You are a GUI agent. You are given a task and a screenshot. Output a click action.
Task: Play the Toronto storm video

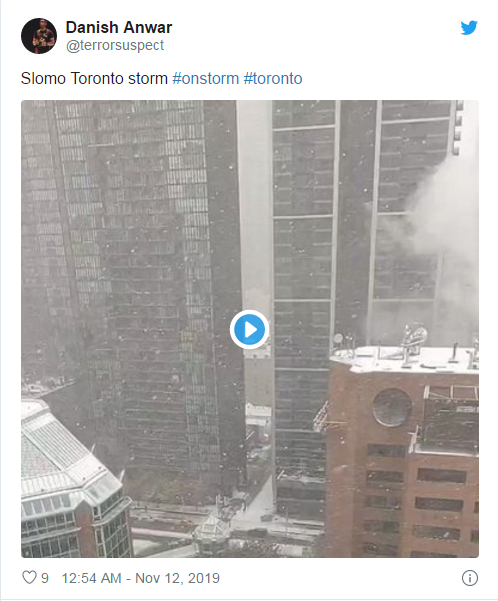249,329
